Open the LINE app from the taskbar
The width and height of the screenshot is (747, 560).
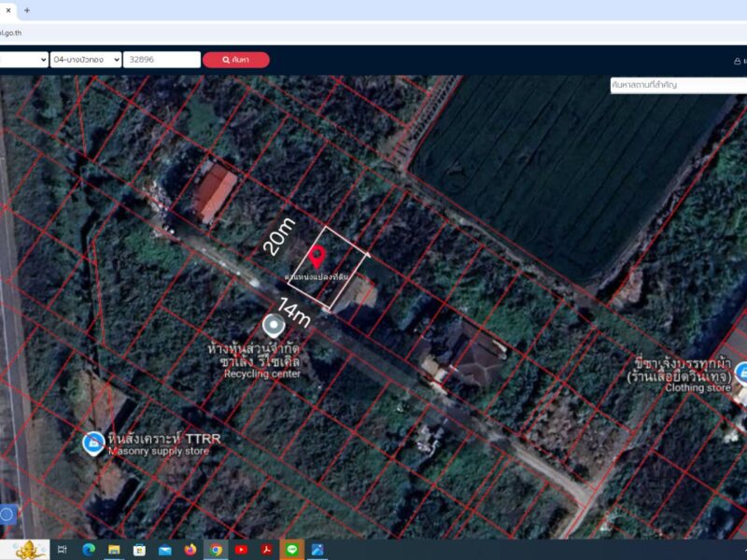(292, 550)
